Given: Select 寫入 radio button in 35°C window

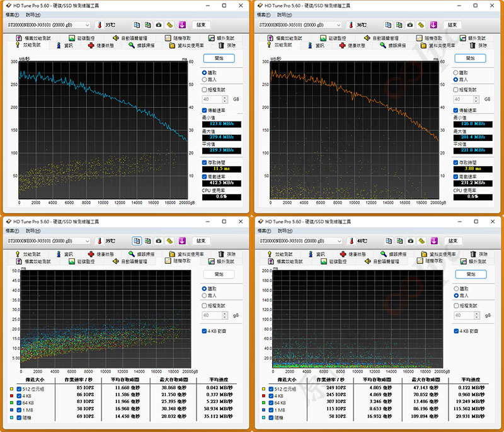Looking at the screenshot, I should coord(204,79).
